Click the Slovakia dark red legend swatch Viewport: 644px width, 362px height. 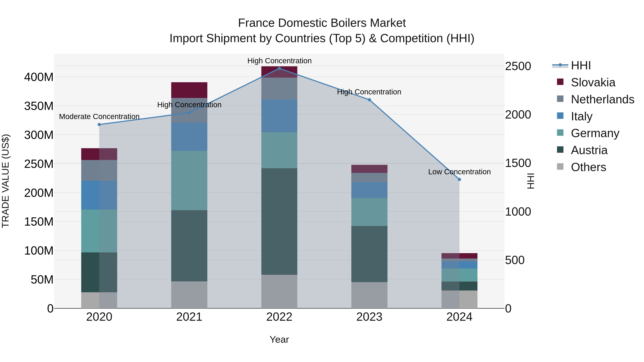(560, 82)
